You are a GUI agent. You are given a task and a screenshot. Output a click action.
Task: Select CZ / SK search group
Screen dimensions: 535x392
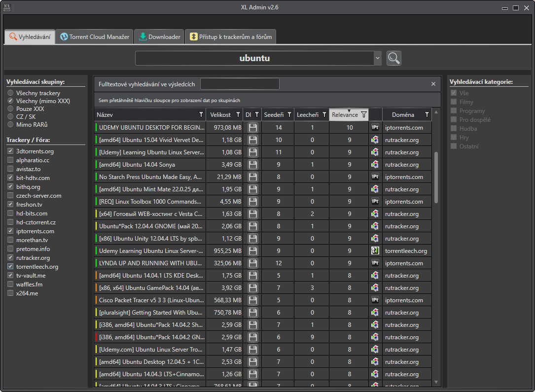pyautogui.click(x=10, y=116)
